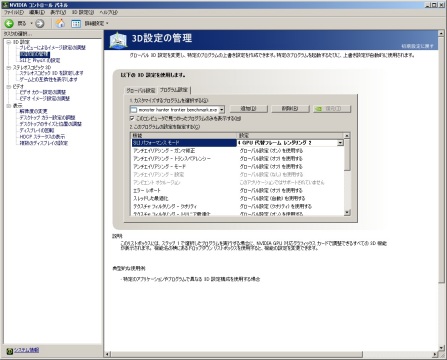447x360 pixels.
Task: Click the green Back arrow icon
Action: tap(9, 23)
